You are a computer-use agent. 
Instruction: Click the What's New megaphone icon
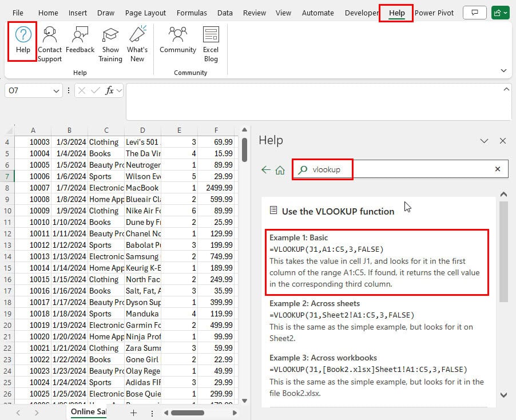tap(137, 34)
